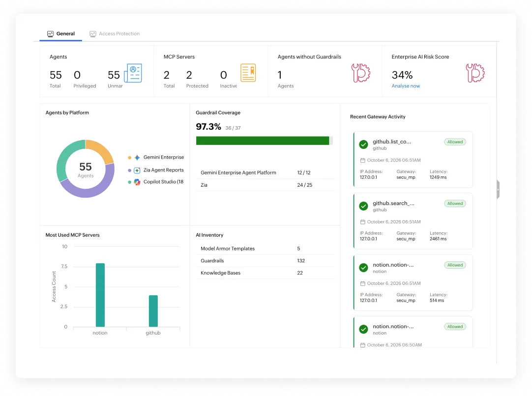Click the Model Armor Templates row
Image resolution: width=532 pixels, height=396 pixels.
(x=265, y=249)
